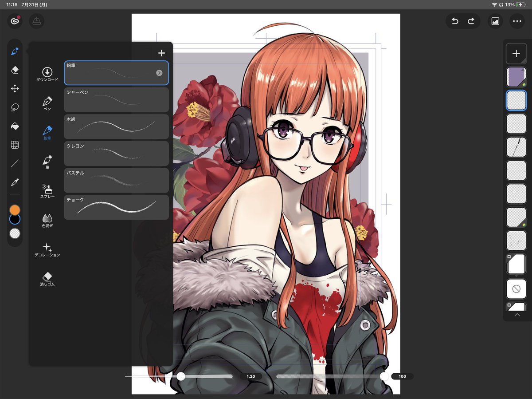
Task: Add a new layer
Action: (x=516, y=54)
